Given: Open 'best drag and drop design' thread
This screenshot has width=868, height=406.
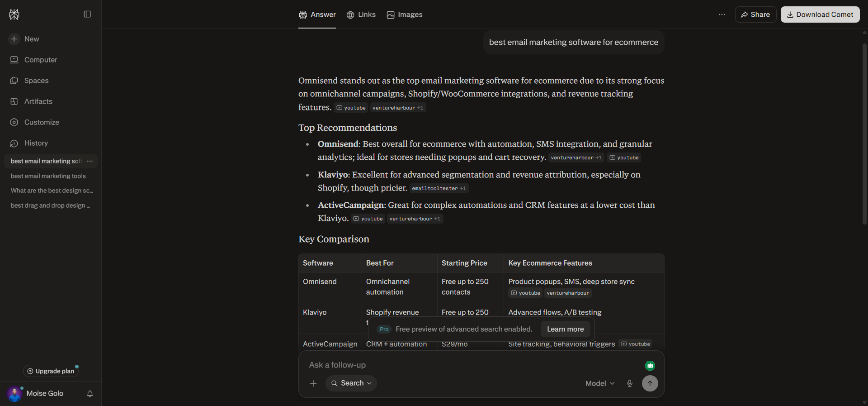Looking at the screenshot, I should pyautogui.click(x=51, y=205).
